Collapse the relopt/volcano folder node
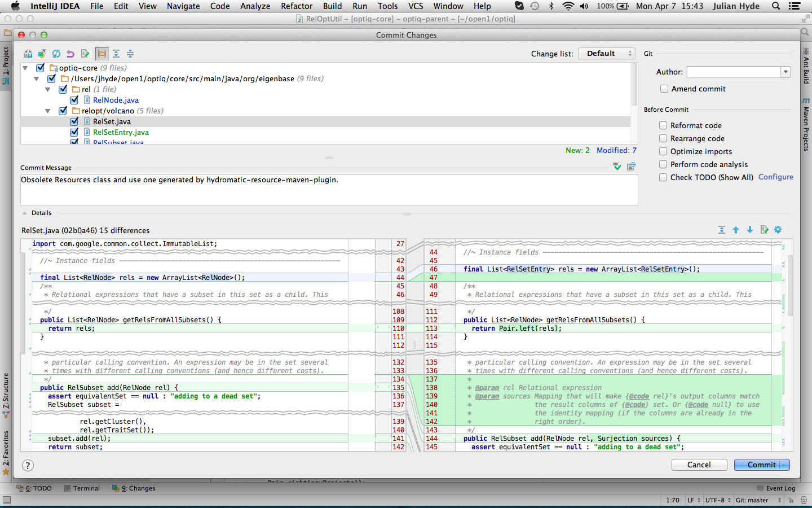Viewport: 812px width, 508px height. [48, 111]
